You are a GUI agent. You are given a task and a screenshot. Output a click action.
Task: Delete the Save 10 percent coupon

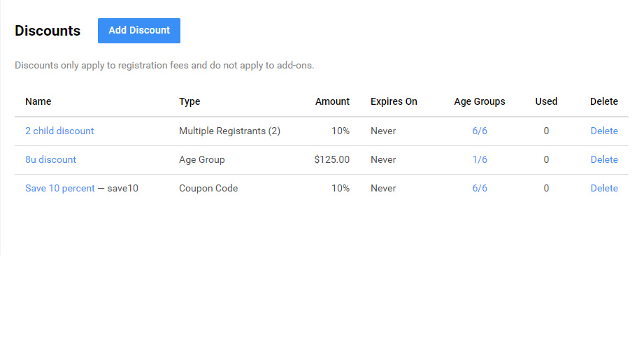pos(604,188)
